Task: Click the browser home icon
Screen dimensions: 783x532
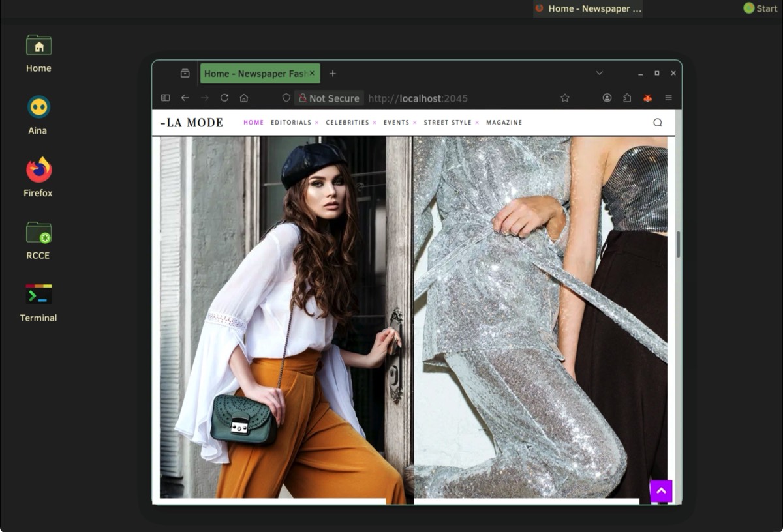Action: 244,98
